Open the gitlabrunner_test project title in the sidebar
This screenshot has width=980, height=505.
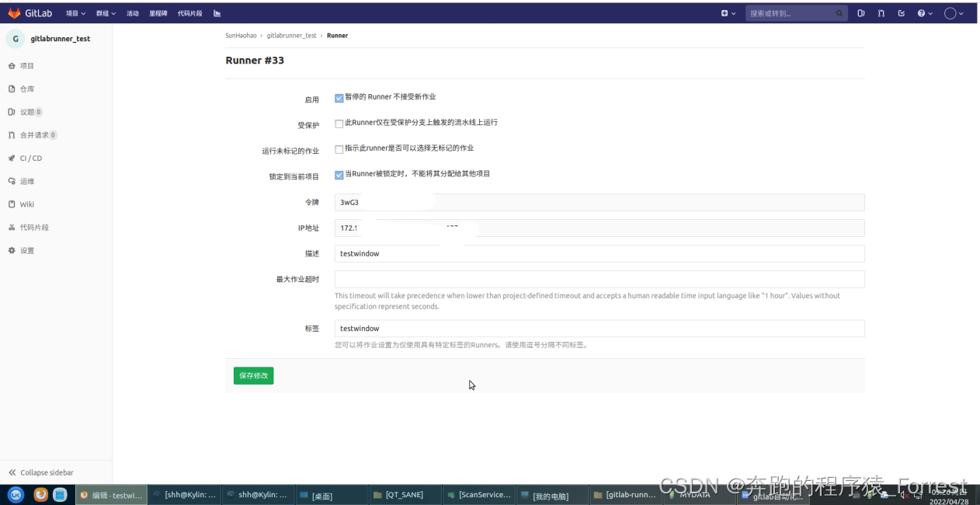point(61,39)
